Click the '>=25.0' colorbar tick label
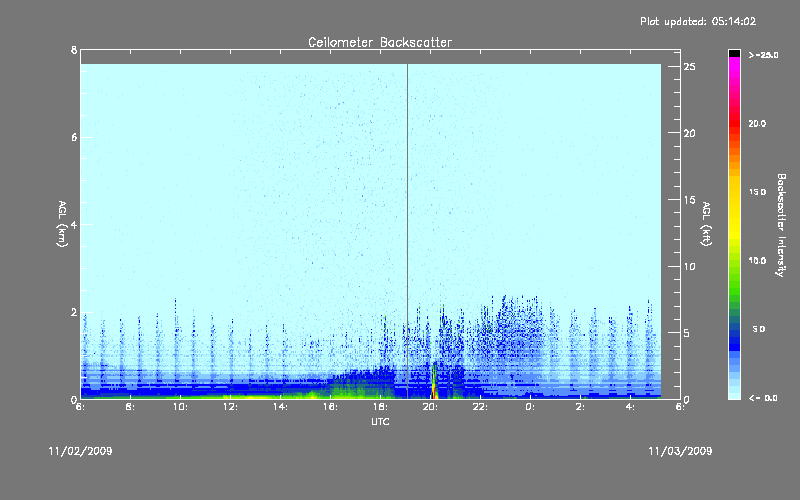This screenshot has height=500, width=800. (x=763, y=55)
